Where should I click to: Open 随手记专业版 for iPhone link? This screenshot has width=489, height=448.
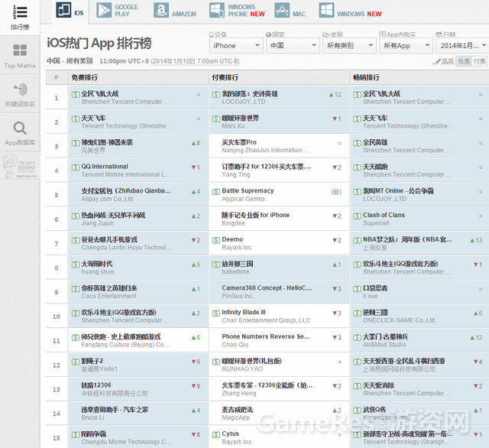tap(256, 216)
